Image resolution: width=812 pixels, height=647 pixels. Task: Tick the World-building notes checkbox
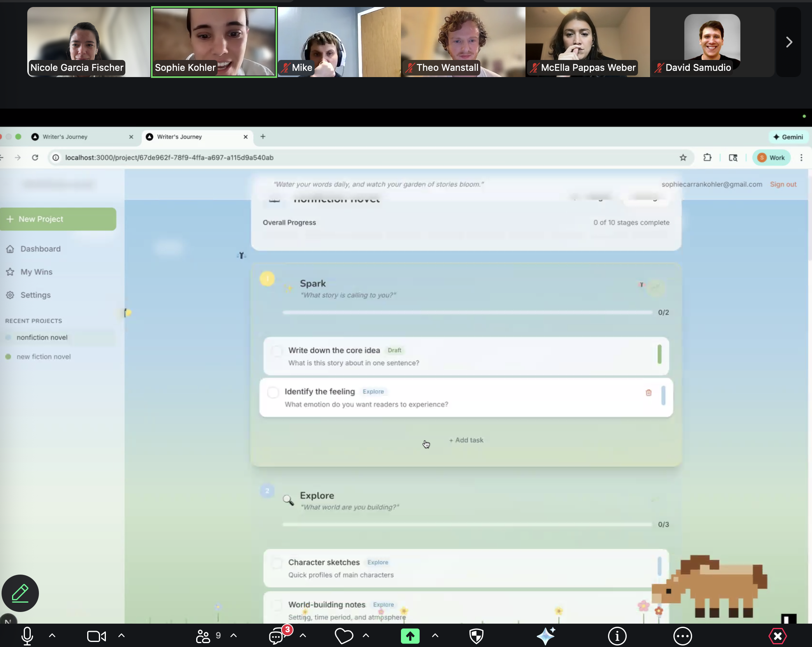click(x=277, y=606)
